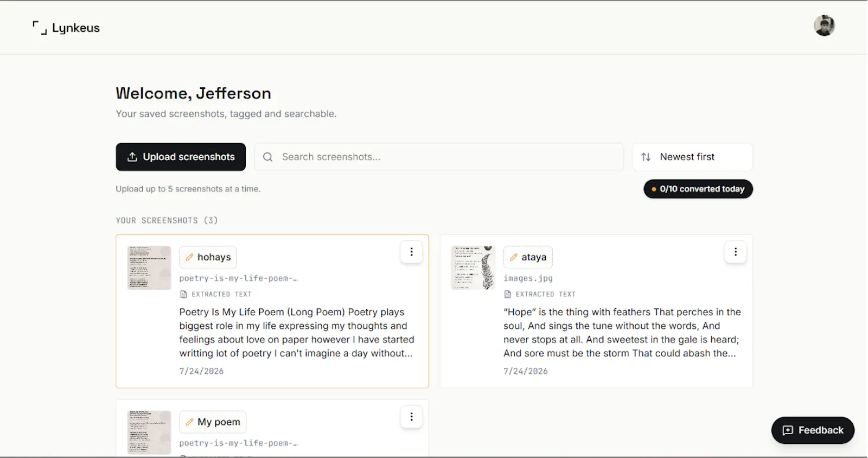
Task: Click the YOUR SCREENSHOTS (3) heading
Action: pos(167,220)
